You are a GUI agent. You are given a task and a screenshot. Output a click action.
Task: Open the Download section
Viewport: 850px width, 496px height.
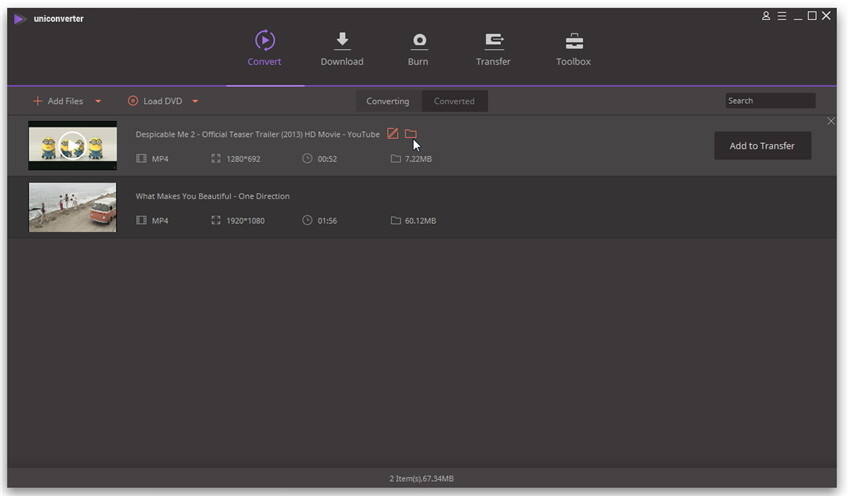(342, 49)
